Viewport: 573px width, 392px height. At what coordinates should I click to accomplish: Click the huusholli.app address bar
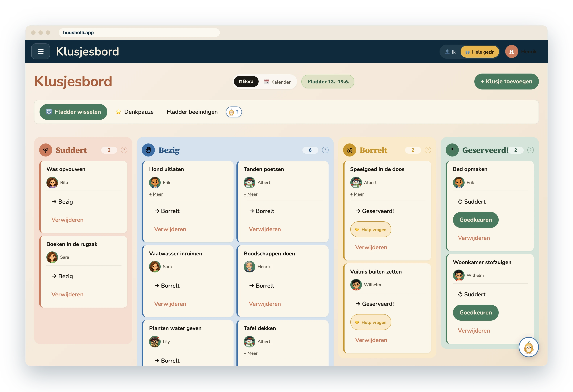coord(139,33)
